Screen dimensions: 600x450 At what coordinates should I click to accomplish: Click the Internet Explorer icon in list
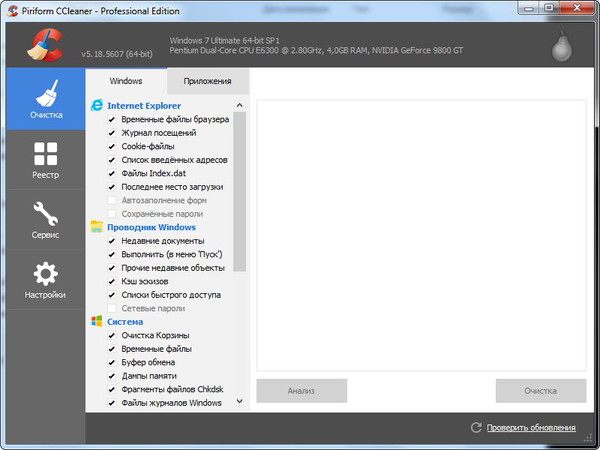pos(97,104)
